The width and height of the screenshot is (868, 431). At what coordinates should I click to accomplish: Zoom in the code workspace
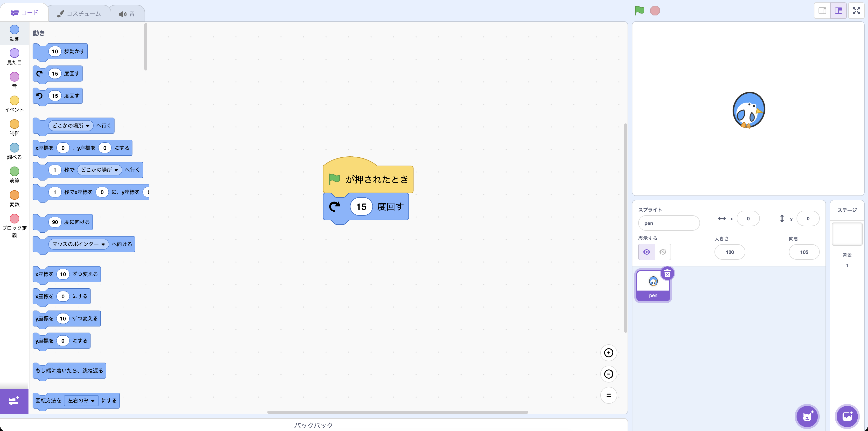tap(609, 353)
